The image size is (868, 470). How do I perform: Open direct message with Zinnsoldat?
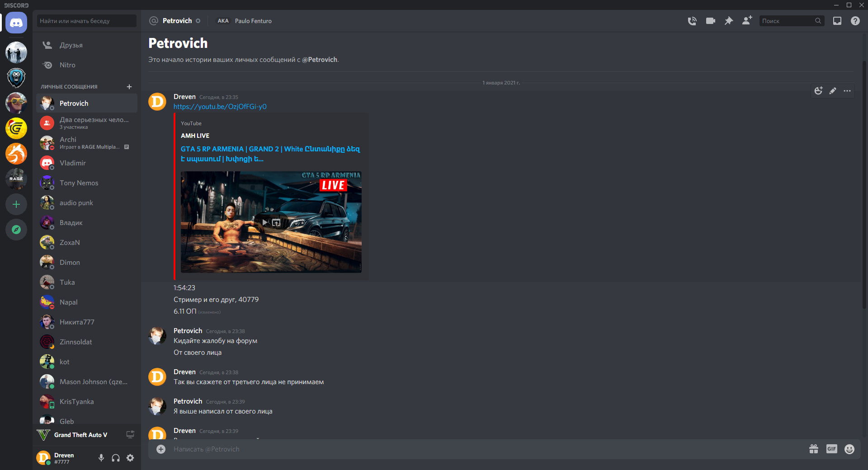[87, 342]
